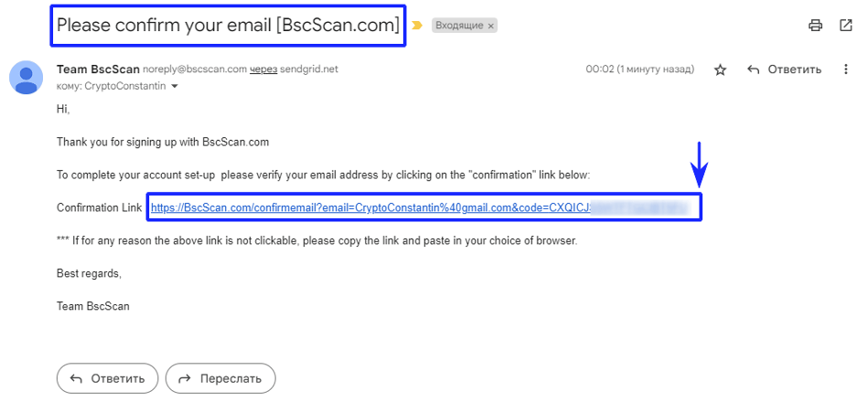Click the Ответить button beside Переслать
Viewport: 868px width, 413px height.
click(x=107, y=378)
